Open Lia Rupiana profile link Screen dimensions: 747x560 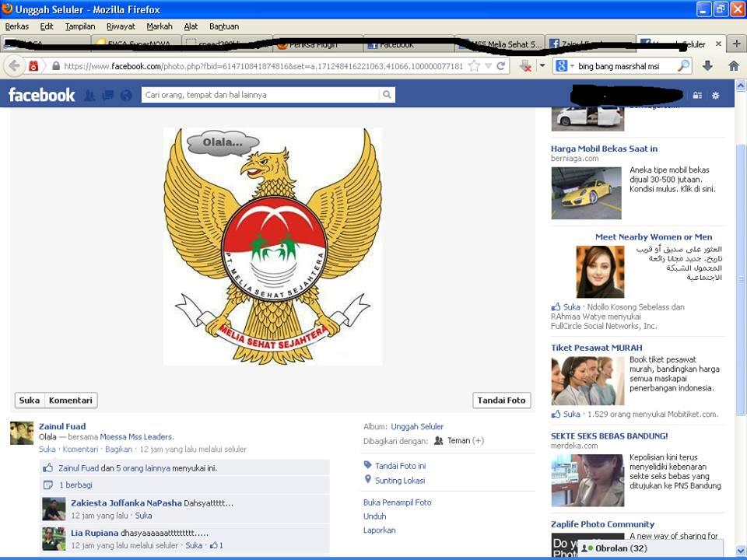94,533
